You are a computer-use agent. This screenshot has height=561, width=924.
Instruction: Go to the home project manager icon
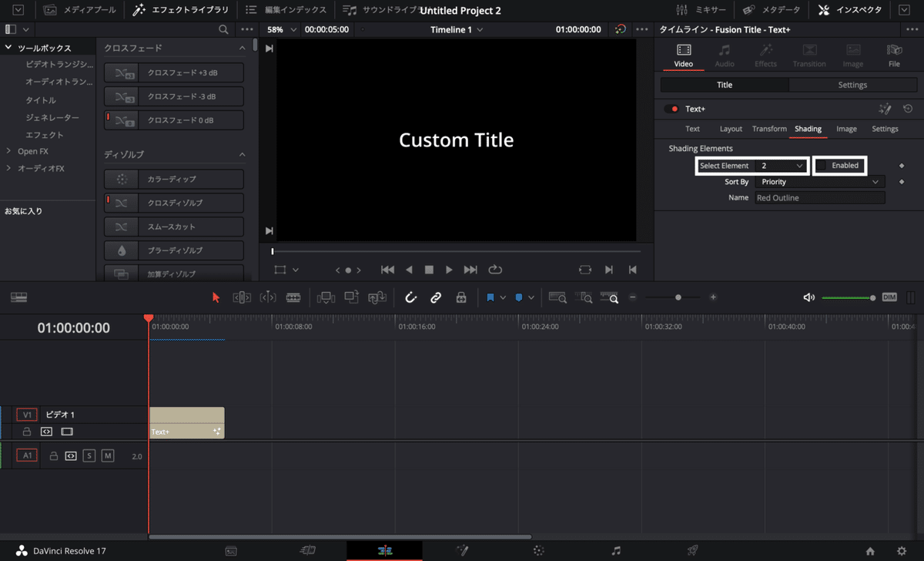pos(870,551)
